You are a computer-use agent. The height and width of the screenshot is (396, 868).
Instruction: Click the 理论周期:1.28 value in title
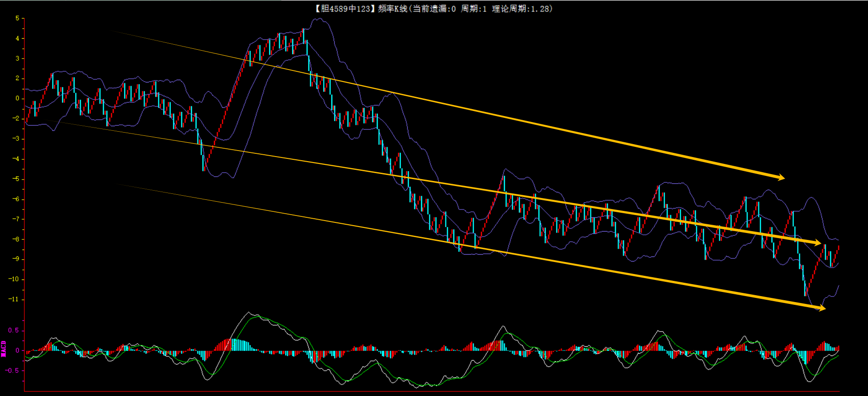click(521, 9)
